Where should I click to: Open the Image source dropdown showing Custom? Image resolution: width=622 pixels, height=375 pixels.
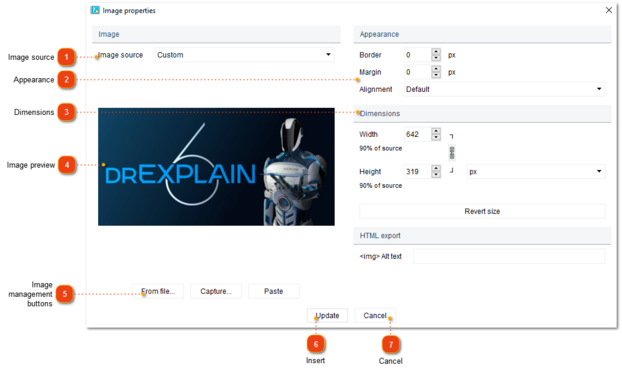(x=244, y=55)
